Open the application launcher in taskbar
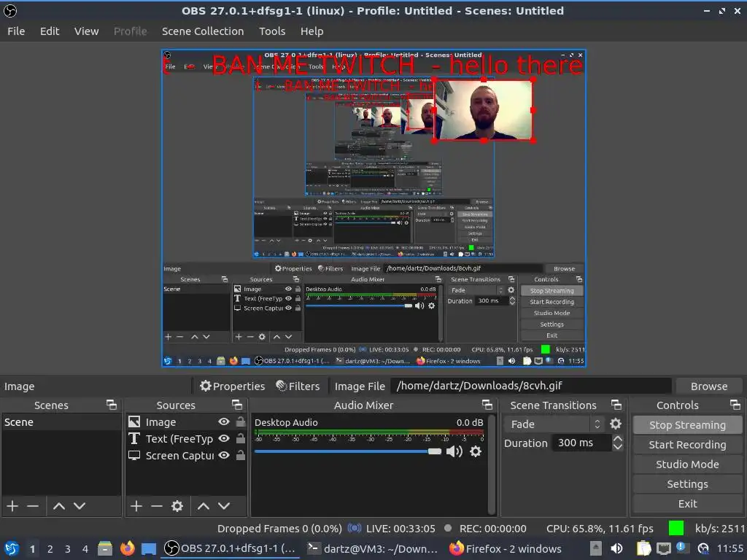Viewport: 747px width, 560px height. 12,549
